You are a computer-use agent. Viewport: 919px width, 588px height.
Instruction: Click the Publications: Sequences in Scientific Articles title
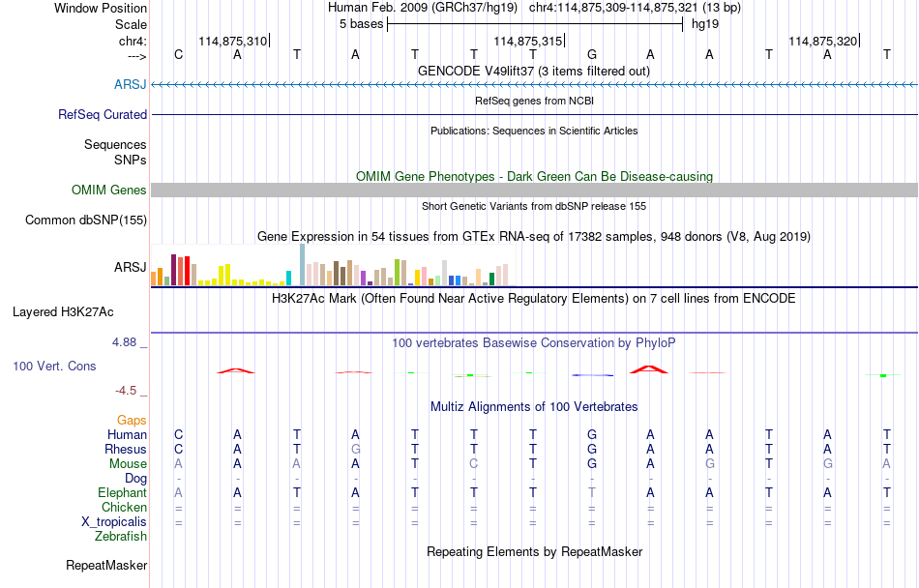(x=534, y=131)
